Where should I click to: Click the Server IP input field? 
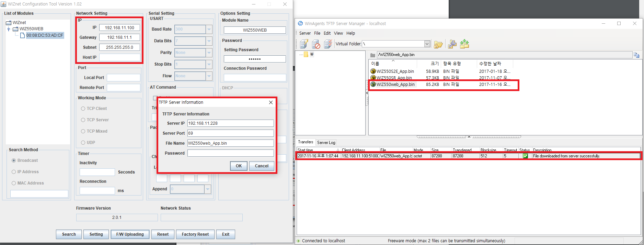point(231,123)
